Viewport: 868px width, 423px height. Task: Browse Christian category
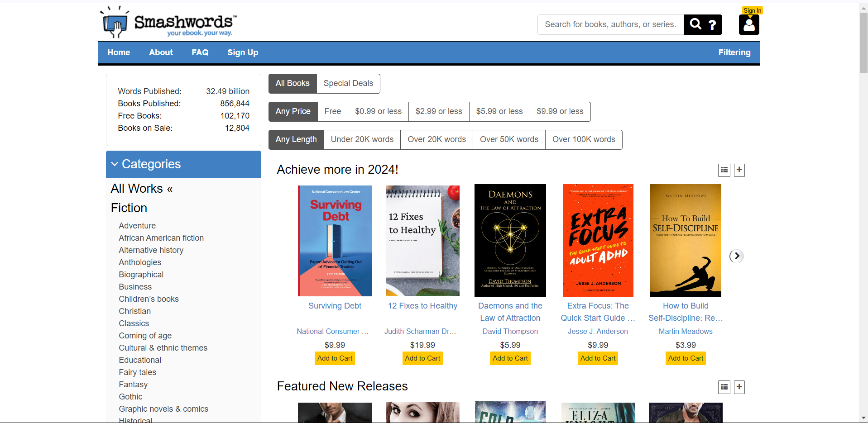coord(135,311)
